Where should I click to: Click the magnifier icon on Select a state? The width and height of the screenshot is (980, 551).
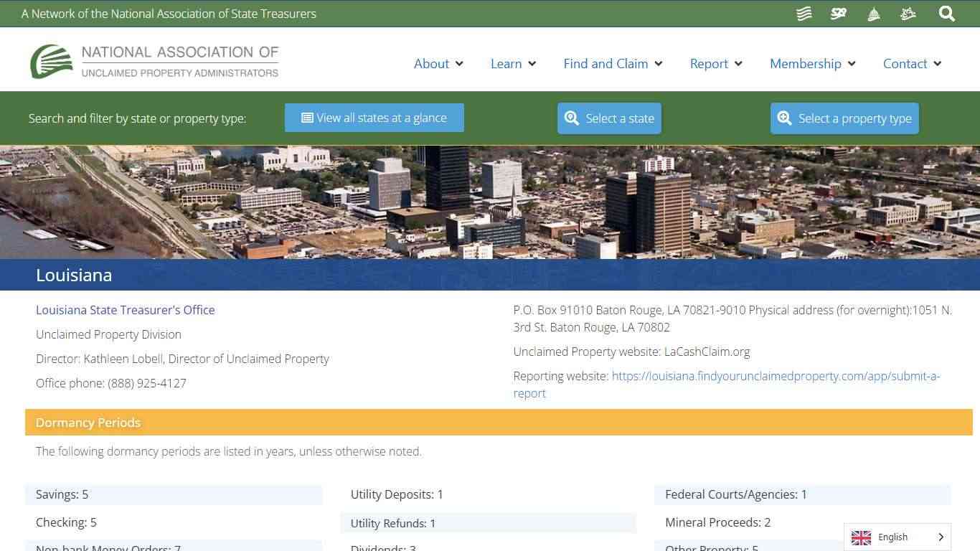(572, 118)
